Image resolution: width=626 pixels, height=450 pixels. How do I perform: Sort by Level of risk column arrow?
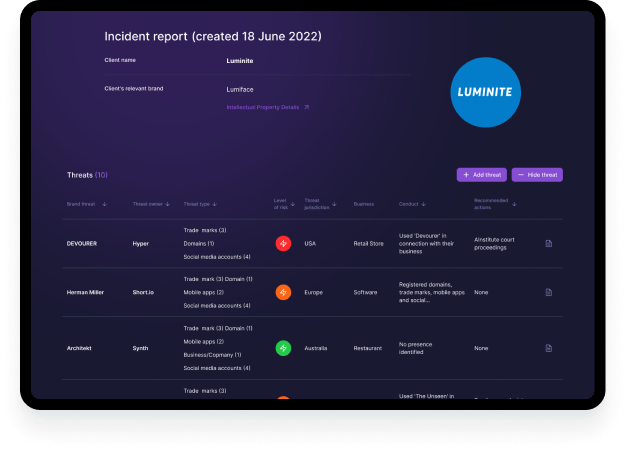pos(293,204)
